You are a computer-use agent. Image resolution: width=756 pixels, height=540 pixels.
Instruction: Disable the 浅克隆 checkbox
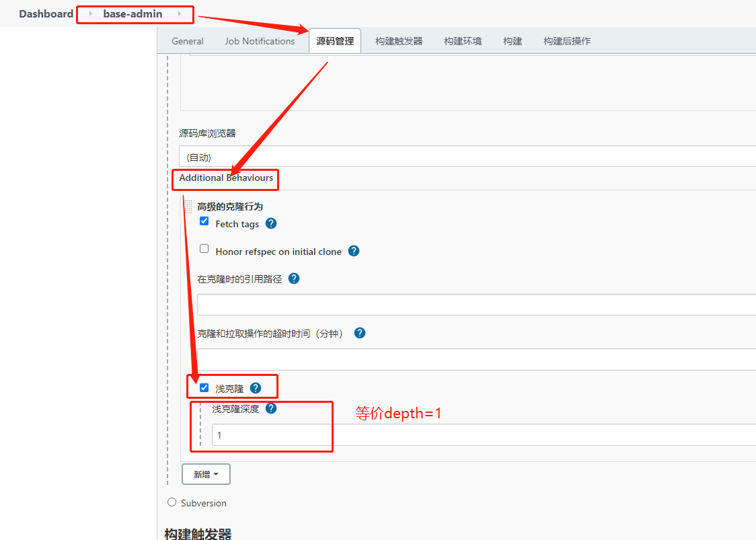pyautogui.click(x=204, y=387)
